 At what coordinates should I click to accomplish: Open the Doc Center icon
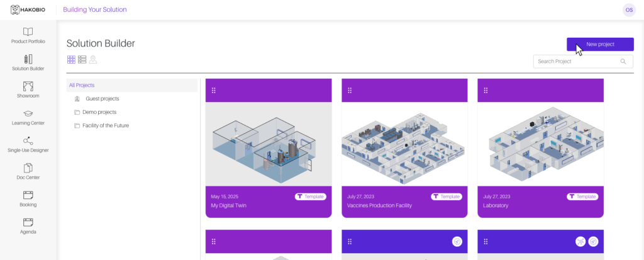(28, 168)
